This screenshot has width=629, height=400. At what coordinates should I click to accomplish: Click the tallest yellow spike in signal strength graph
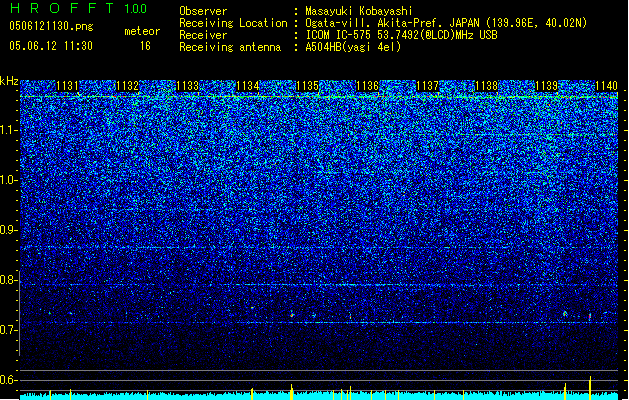(590, 386)
